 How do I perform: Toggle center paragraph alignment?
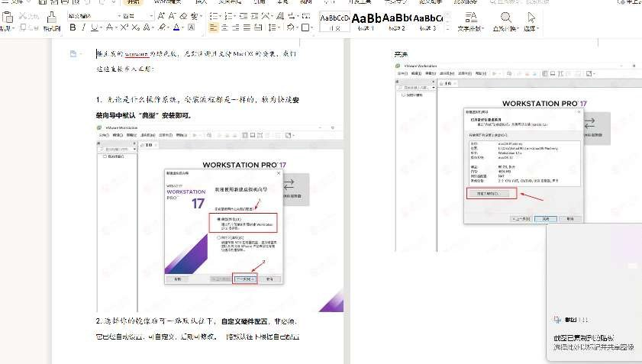click(224, 27)
